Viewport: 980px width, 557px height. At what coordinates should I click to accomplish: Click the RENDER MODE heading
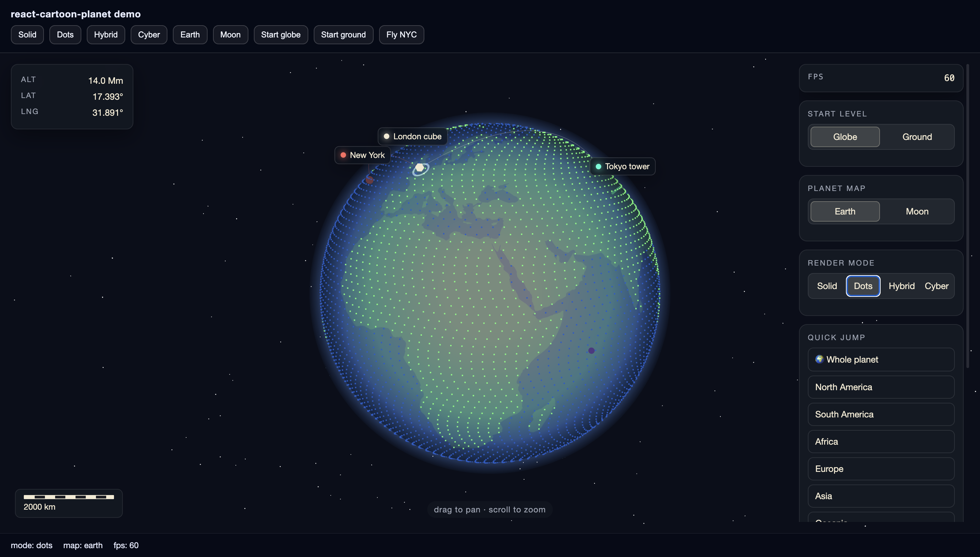tap(841, 263)
